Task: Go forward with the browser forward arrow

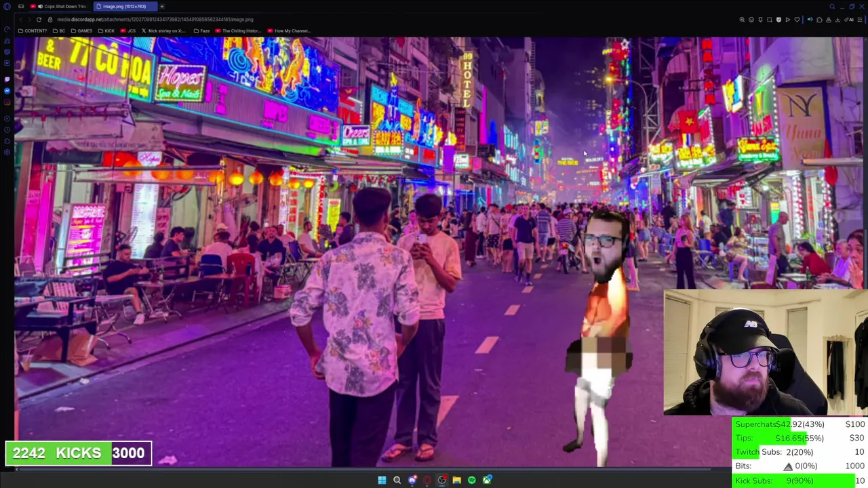Action: (x=29, y=20)
